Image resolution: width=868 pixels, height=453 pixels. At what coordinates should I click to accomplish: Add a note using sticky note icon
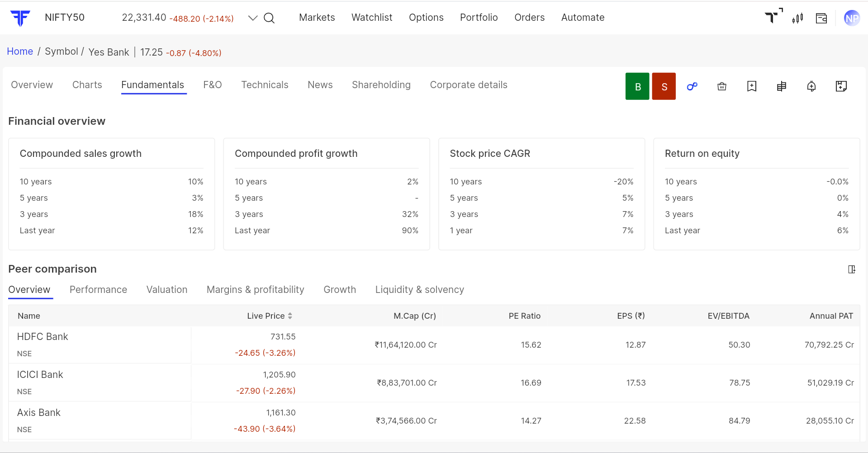tap(841, 86)
